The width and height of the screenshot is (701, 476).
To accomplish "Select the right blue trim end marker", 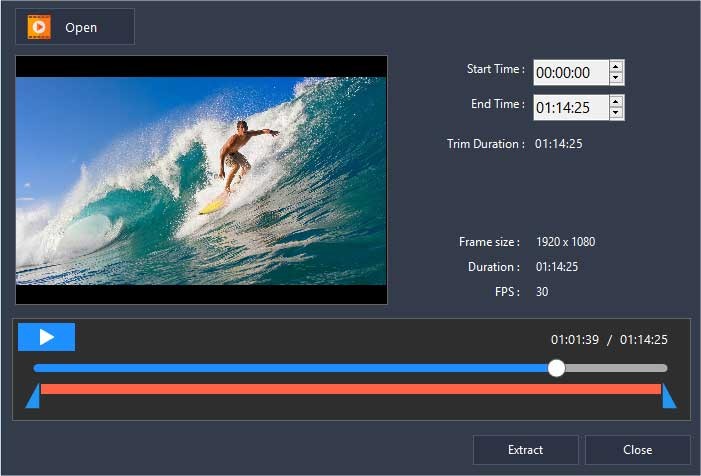I will click(669, 396).
